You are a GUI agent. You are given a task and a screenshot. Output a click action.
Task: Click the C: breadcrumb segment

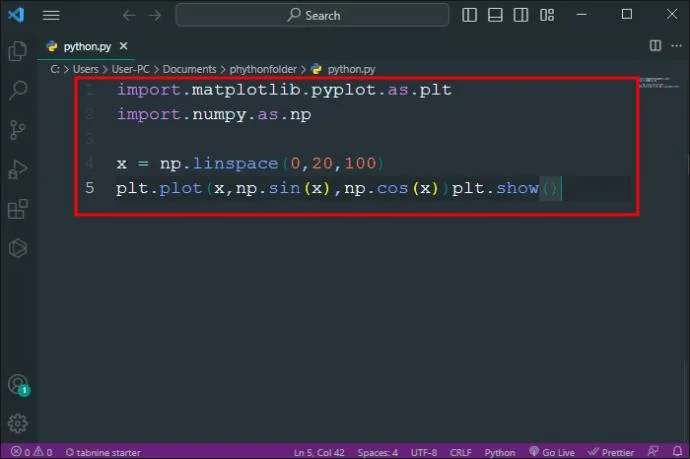[x=55, y=69]
